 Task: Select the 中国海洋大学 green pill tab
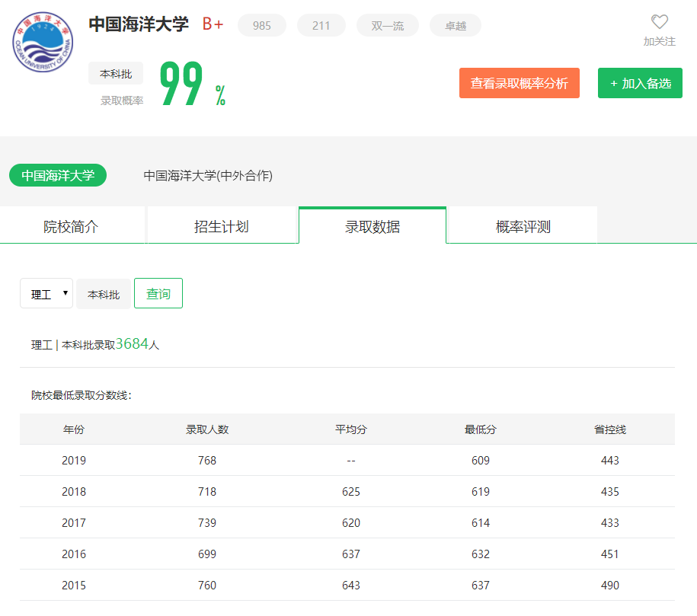[x=58, y=175]
